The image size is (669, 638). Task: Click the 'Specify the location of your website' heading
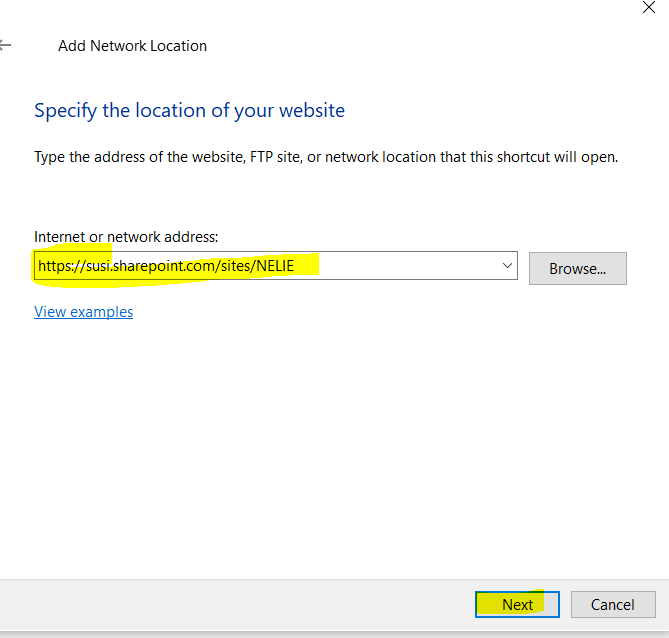189,110
